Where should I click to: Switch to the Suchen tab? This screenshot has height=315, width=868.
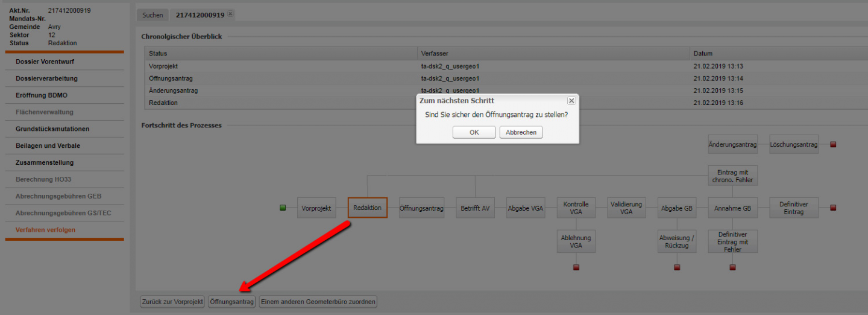tap(153, 15)
